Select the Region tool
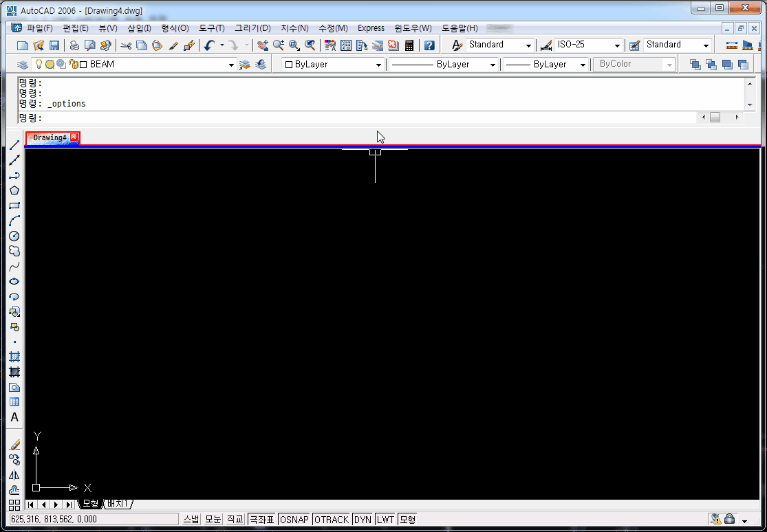The height and width of the screenshot is (532, 767). (14, 387)
